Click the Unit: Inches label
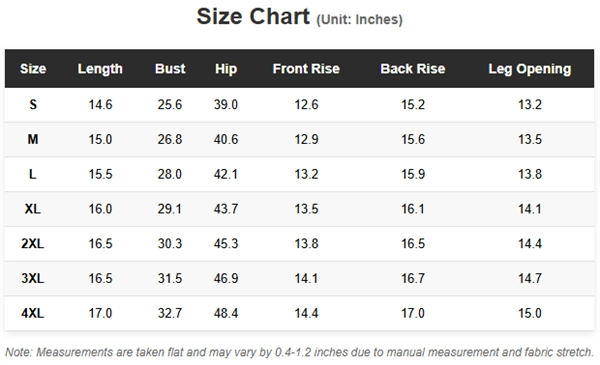Viewport: 600px width, 365px height. coord(359,20)
